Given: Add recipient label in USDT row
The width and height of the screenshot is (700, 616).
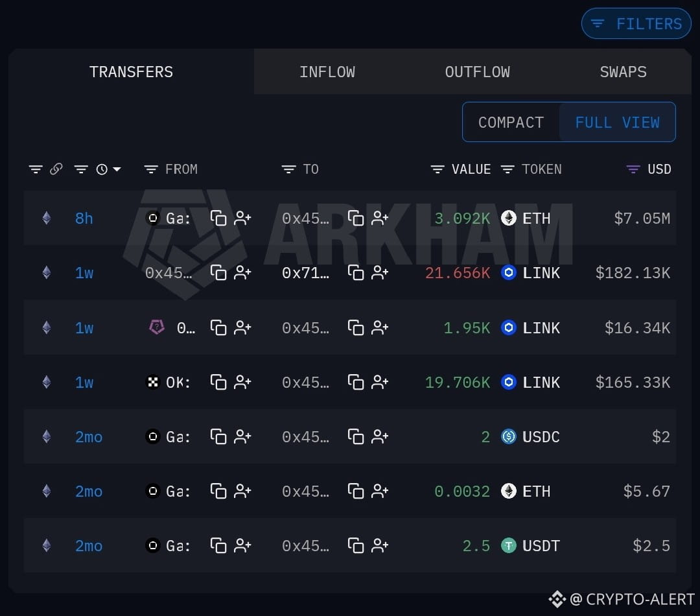Looking at the screenshot, I should click(380, 545).
